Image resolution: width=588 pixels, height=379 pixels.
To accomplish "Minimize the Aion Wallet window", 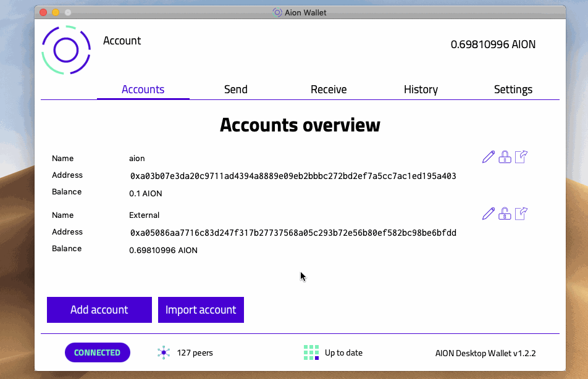I will click(56, 12).
